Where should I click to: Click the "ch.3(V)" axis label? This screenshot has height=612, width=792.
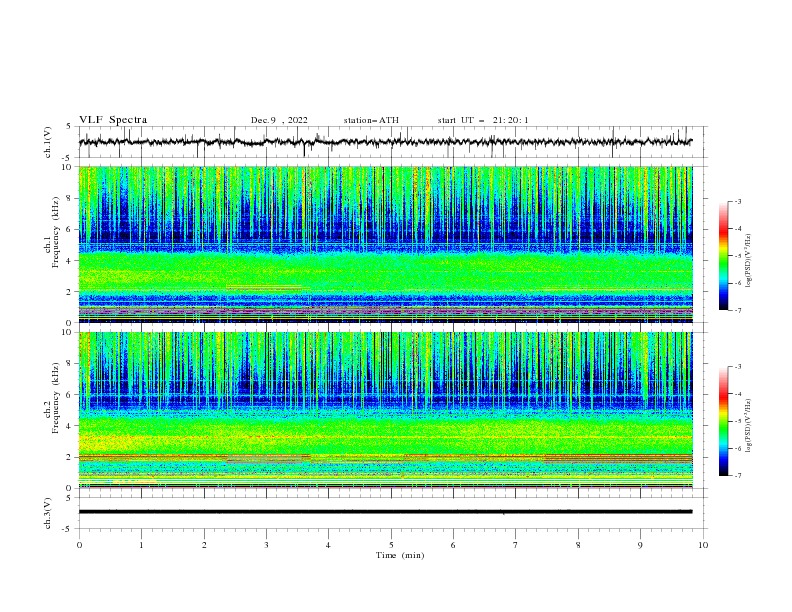click(x=48, y=513)
